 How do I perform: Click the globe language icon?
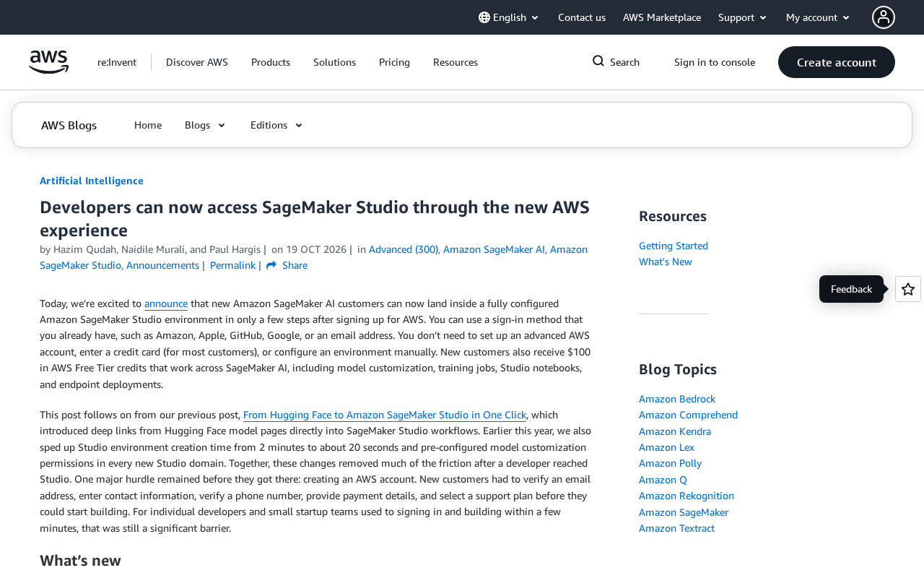[484, 17]
